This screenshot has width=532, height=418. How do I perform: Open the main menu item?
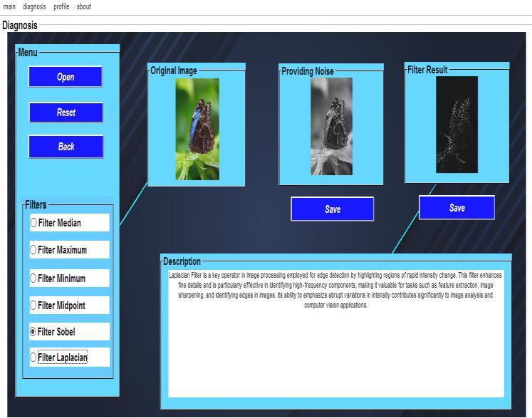(9, 6)
